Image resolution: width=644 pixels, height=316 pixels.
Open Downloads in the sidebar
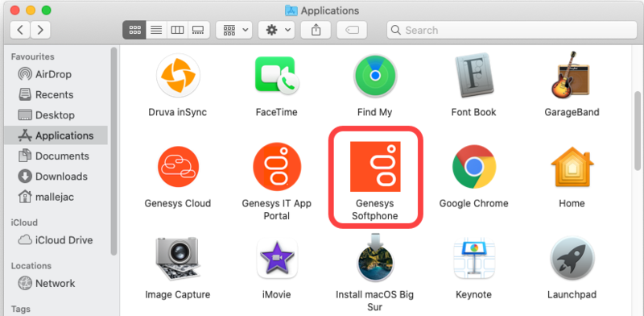click(x=56, y=176)
